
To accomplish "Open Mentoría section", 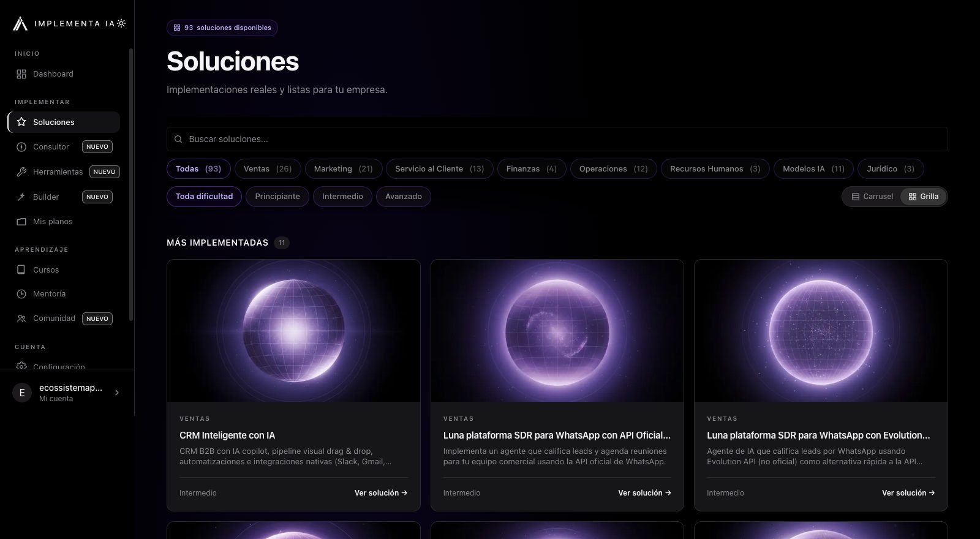I will [64, 294].
